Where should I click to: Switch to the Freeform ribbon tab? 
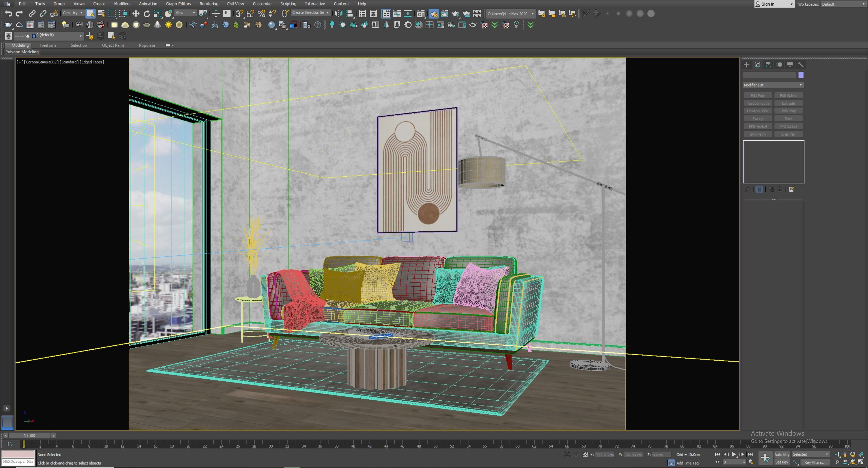47,45
